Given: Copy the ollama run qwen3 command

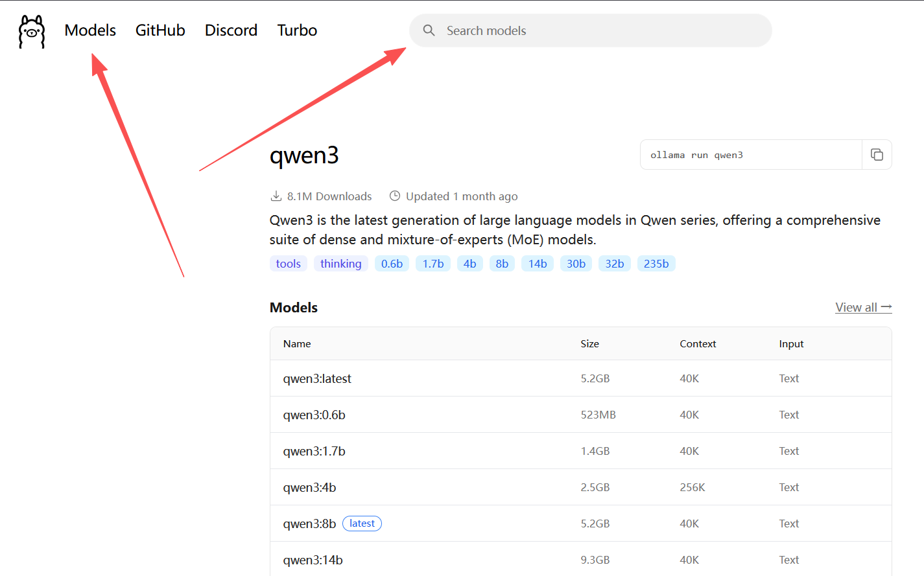Looking at the screenshot, I should (x=877, y=155).
